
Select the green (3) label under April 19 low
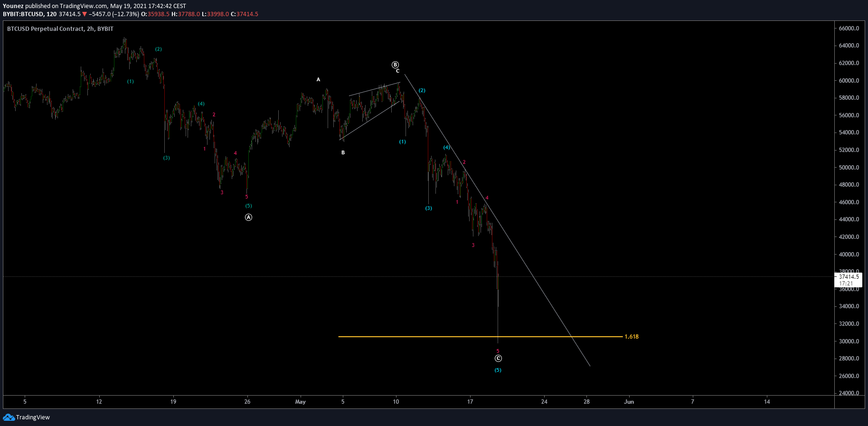(x=166, y=158)
